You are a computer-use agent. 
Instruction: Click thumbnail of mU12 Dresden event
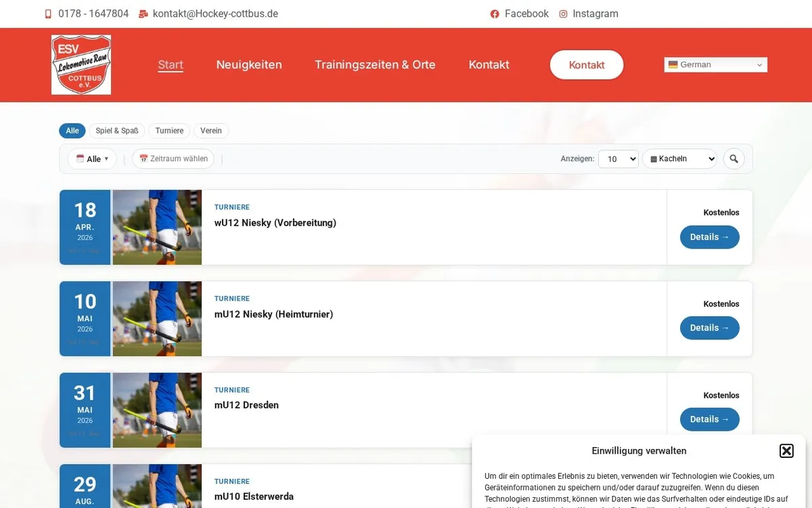157,410
